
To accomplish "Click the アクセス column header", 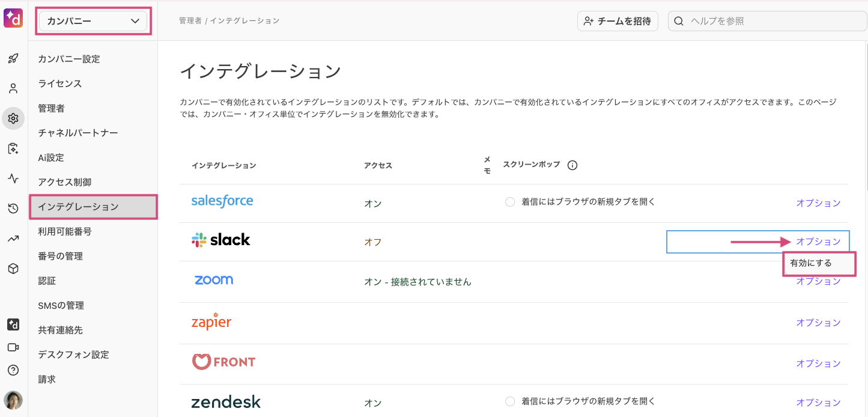I will (x=378, y=165).
